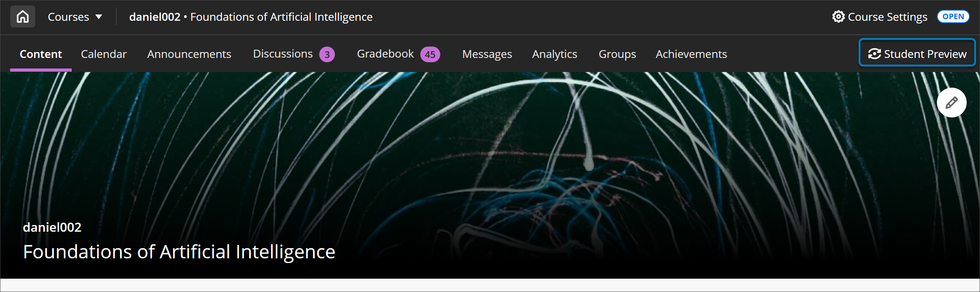This screenshot has width=980, height=292.
Task: Click the Course Settings text link
Action: (887, 17)
